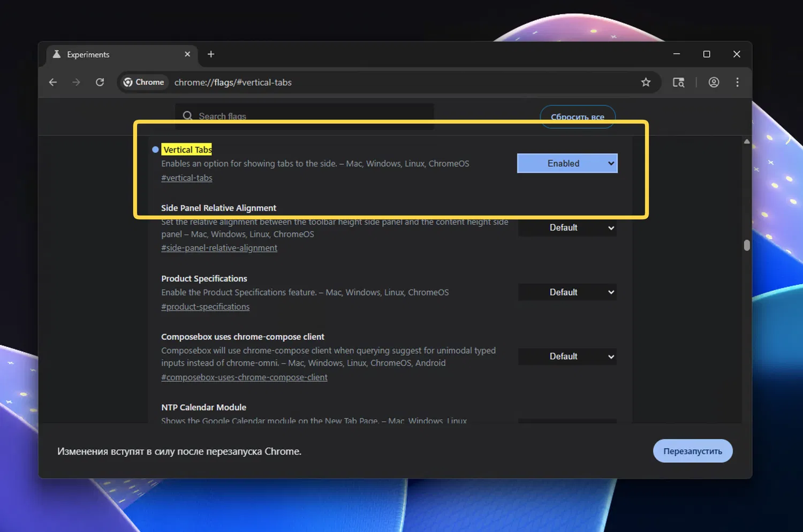Click the Перезапустить relaunch button

[x=693, y=451]
